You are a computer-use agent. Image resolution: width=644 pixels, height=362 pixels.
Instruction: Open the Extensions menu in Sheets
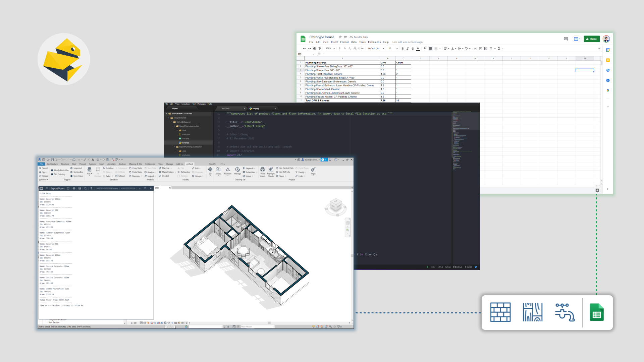[374, 42]
